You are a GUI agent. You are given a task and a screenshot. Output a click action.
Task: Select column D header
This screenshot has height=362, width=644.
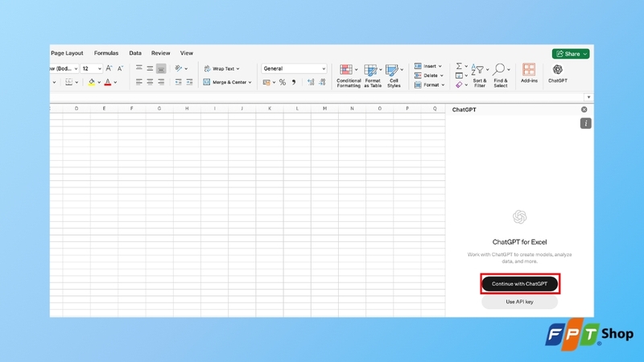point(76,109)
